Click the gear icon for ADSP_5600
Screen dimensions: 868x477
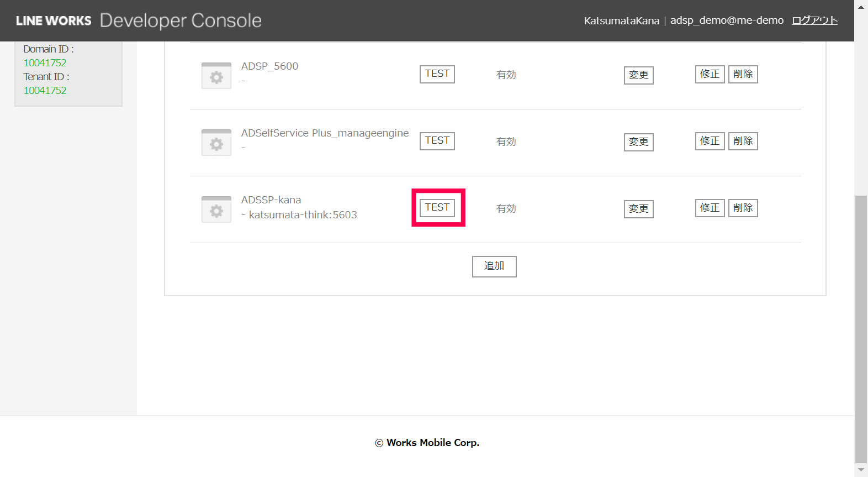click(x=216, y=76)
